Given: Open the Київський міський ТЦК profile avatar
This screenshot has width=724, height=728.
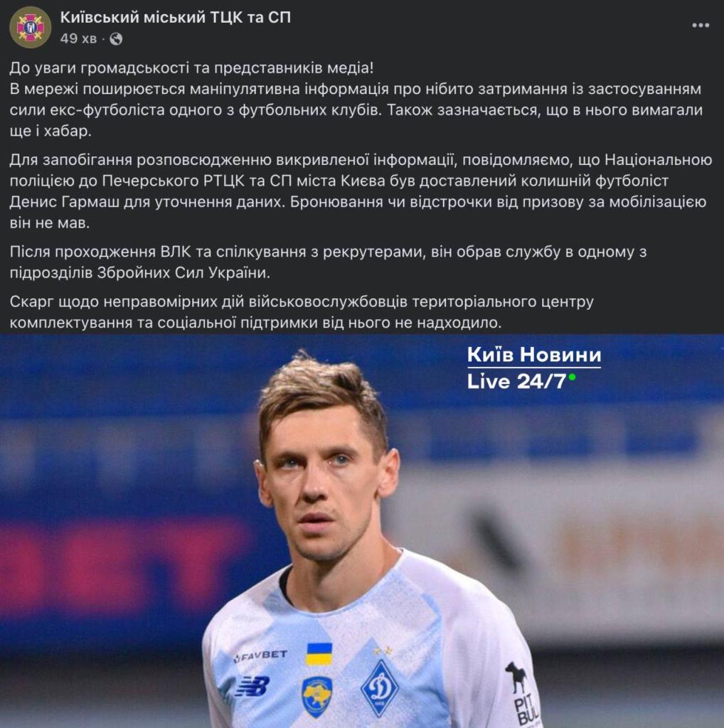Looking at the screenshot, I should pos(30,28).
